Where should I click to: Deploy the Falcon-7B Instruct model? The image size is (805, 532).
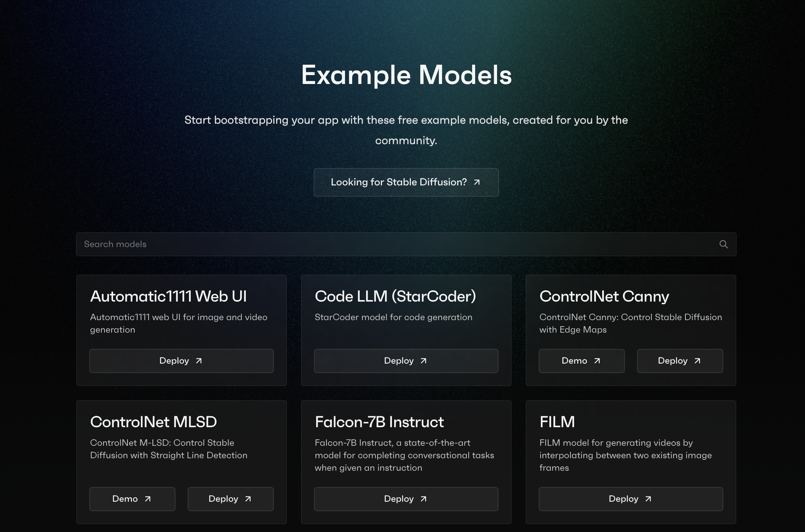[x=406, y=499]
